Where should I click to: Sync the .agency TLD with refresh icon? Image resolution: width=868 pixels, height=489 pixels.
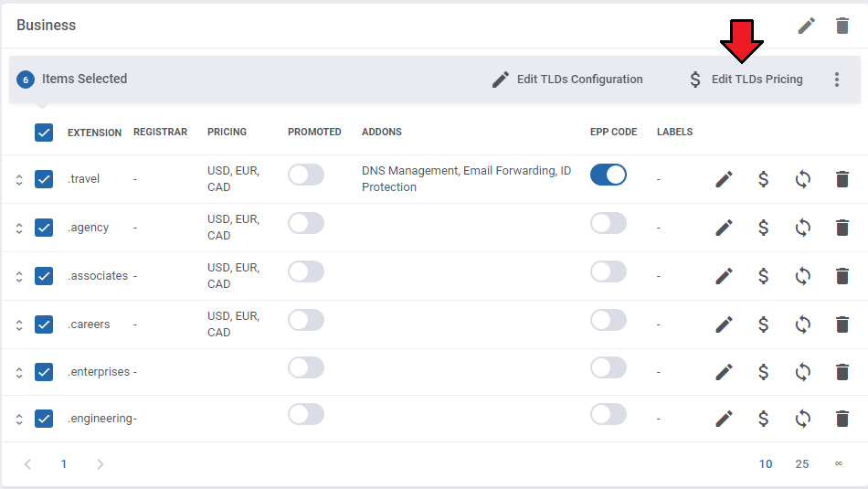[803, 228]
